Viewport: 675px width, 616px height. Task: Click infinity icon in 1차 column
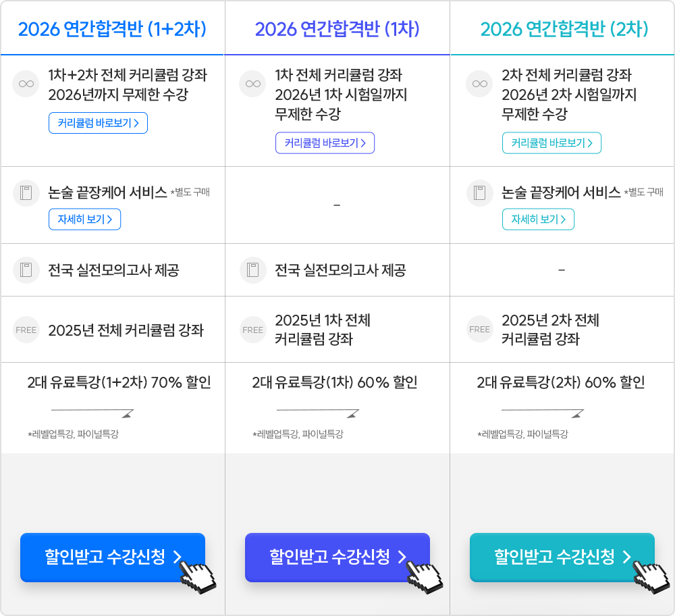[253, 84]
